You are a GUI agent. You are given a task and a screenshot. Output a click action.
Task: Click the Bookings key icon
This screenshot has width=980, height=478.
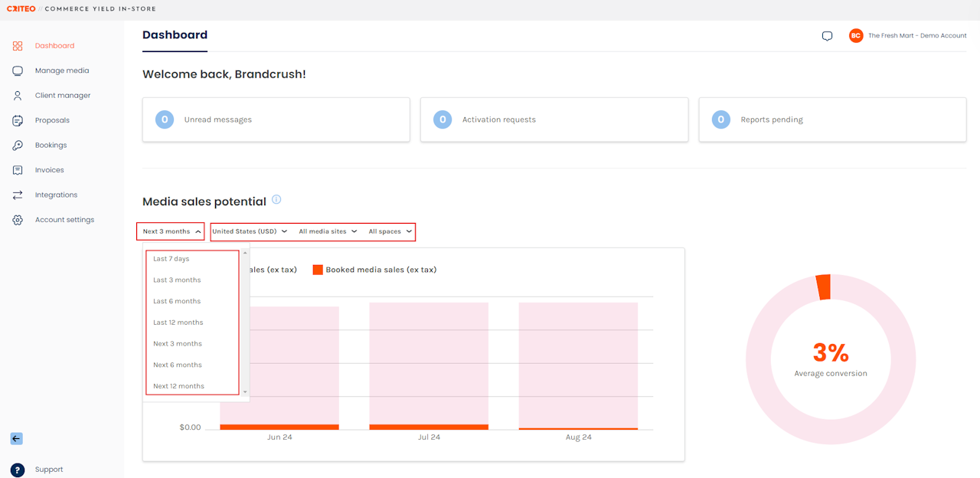tap(18, 146)
